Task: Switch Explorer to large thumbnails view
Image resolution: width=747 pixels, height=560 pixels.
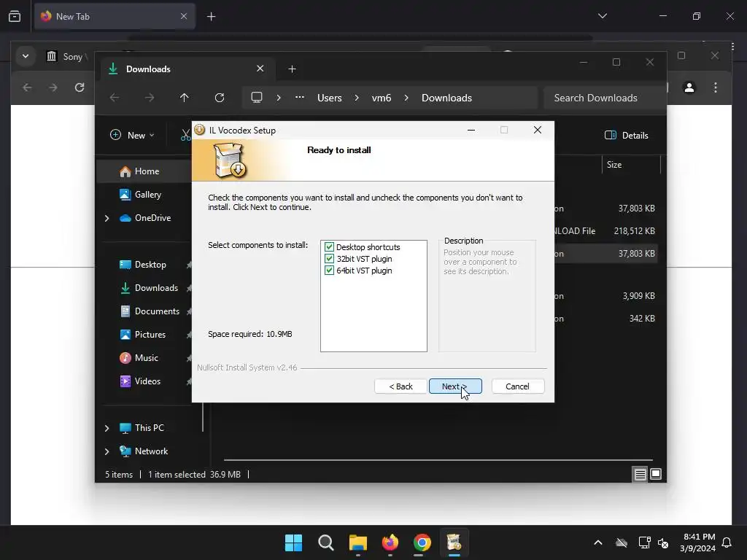Action: 656,474
